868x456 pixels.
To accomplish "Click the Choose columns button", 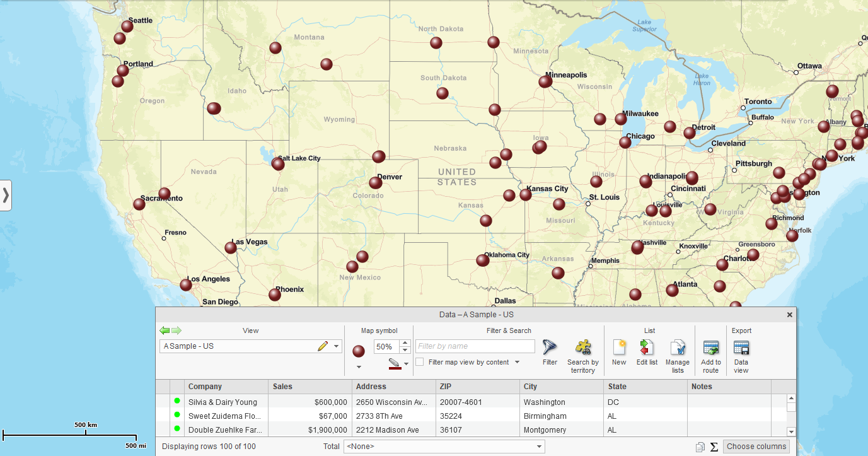I will click(x=756, y=447).
